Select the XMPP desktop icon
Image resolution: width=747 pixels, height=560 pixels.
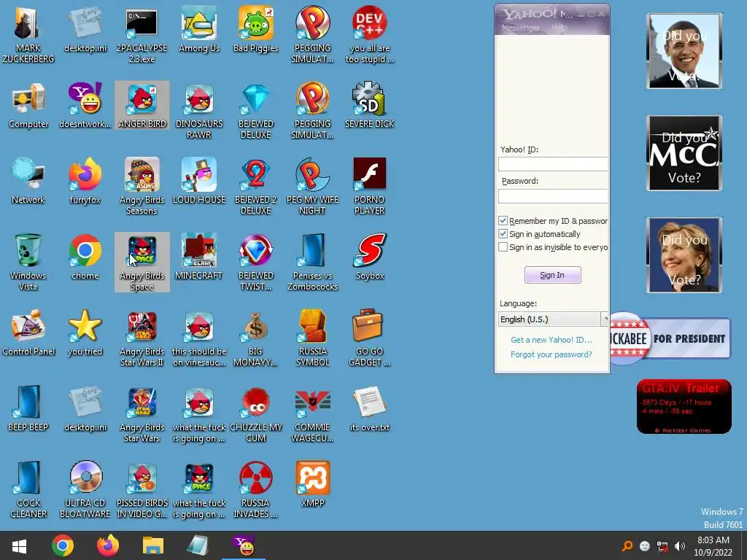(312, 485)
